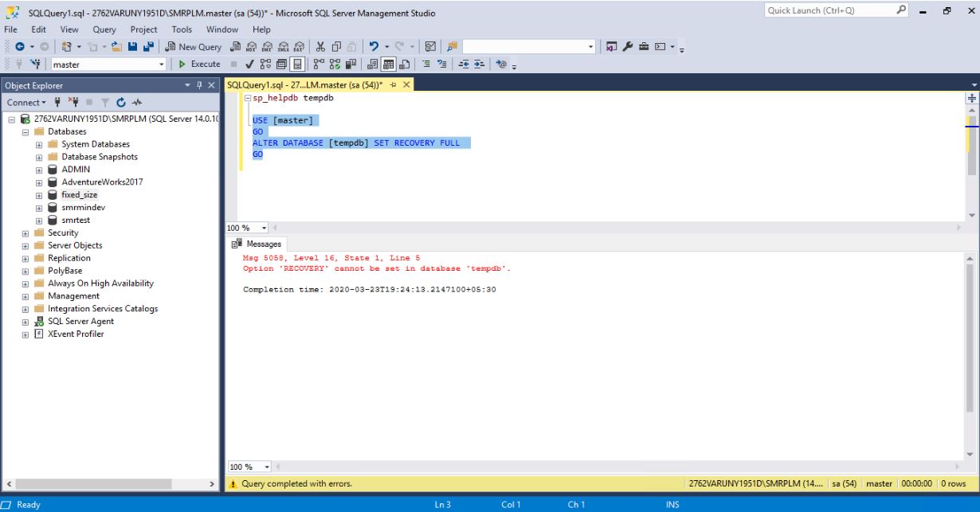This screenshot has height=512, width=980.
Task: Click the Save disk icon in toolbar
Action: (x=132, y=47)
